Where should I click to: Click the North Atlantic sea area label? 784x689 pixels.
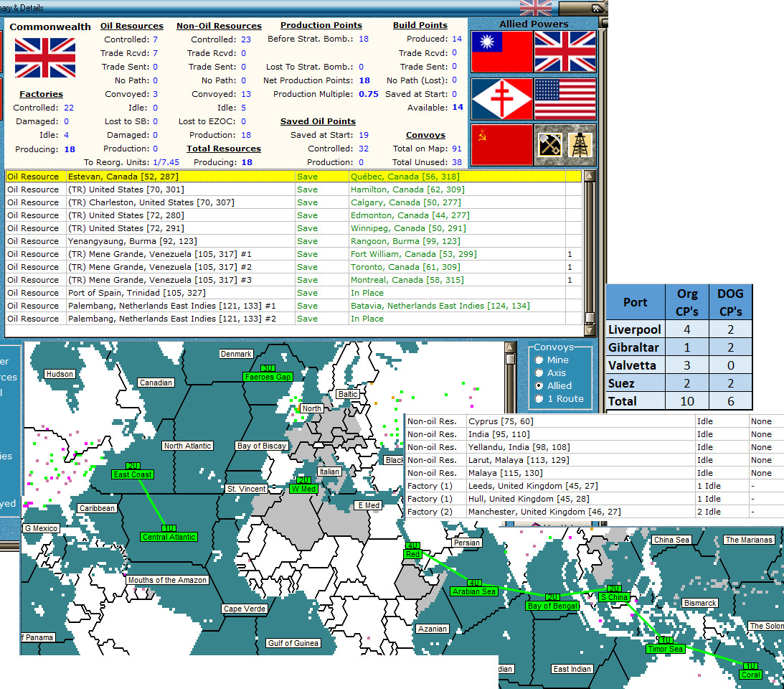coord(187,446)
